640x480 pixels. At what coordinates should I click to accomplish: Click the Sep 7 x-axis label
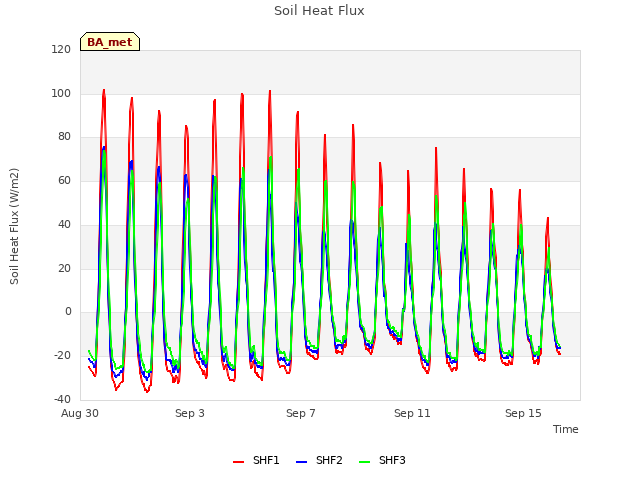(301, 413)
